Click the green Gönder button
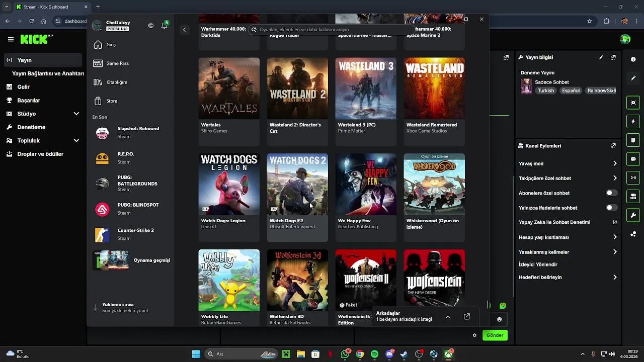 (495, 335)
